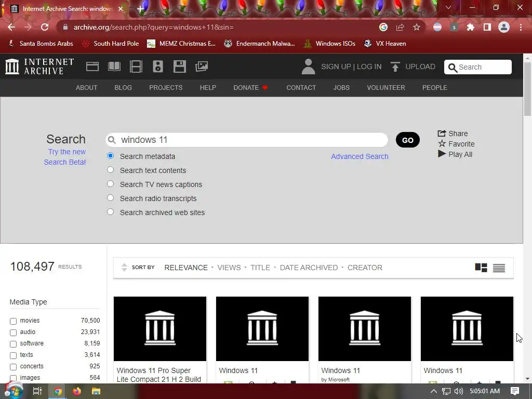Toggle the browser side panel icon
Screen dimensions: 532x399
[487, 27]
